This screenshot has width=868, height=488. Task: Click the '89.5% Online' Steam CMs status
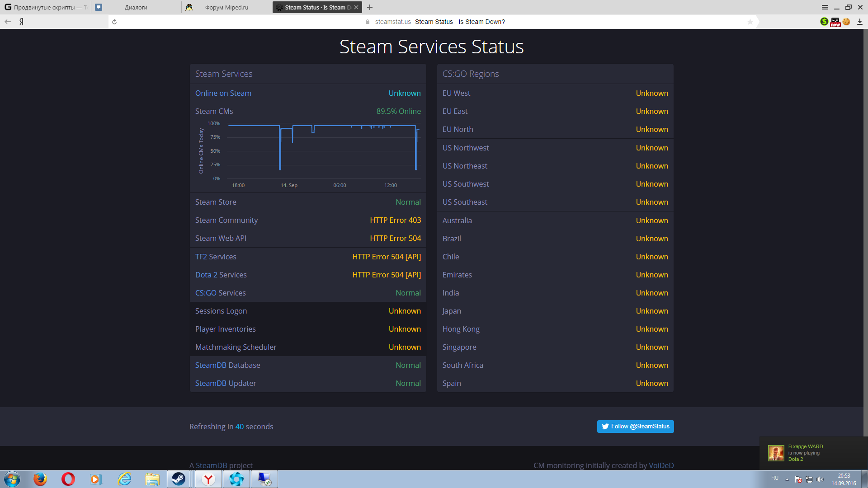coord(398,111)
